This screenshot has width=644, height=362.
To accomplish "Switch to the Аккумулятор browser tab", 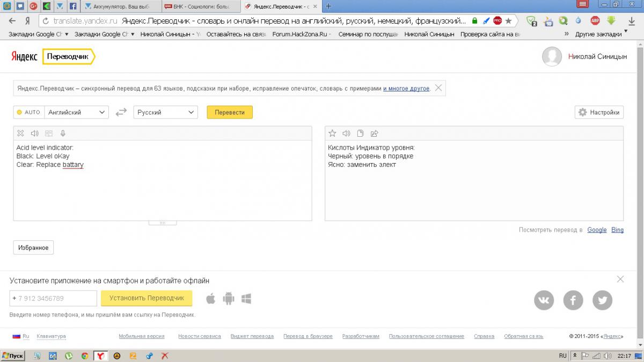I will pyautogui.click(x=120, y=6).
